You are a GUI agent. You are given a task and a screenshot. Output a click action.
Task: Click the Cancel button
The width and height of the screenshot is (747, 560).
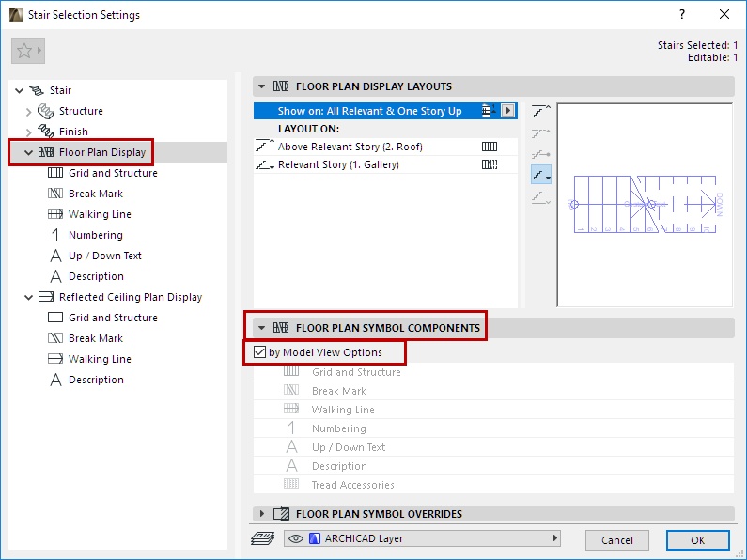(x=617, y=540)
